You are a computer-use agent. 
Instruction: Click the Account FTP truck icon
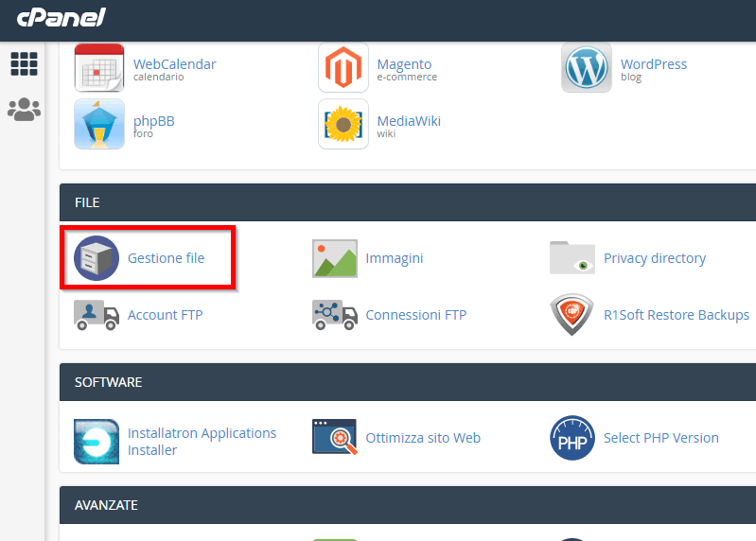pos(97,315)
